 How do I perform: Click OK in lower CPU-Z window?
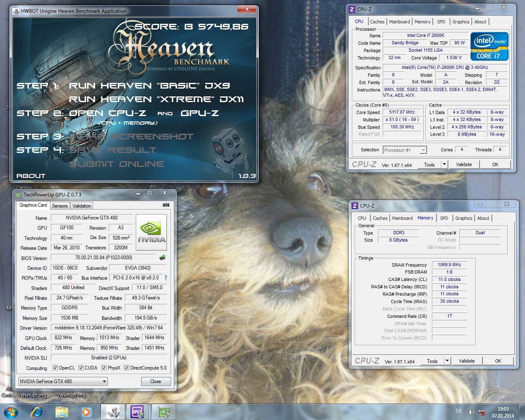pyautogui.click(x=498, y=361)
